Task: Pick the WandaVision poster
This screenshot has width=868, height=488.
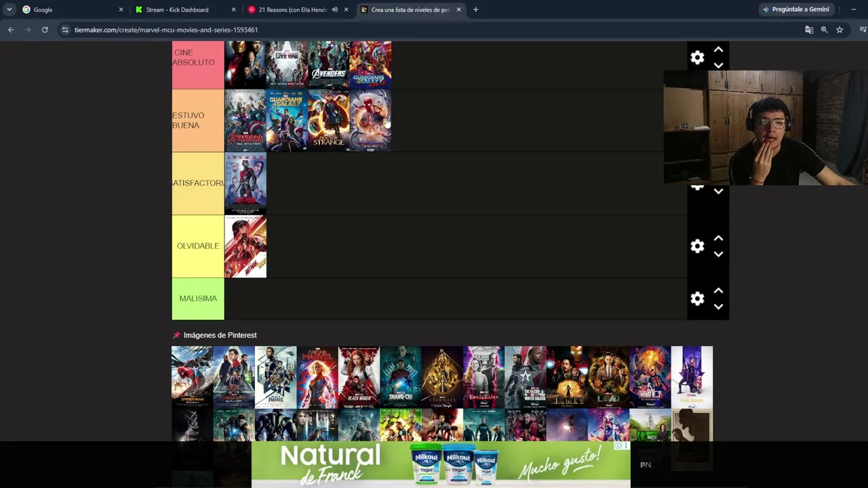Action: coord(484,377)
